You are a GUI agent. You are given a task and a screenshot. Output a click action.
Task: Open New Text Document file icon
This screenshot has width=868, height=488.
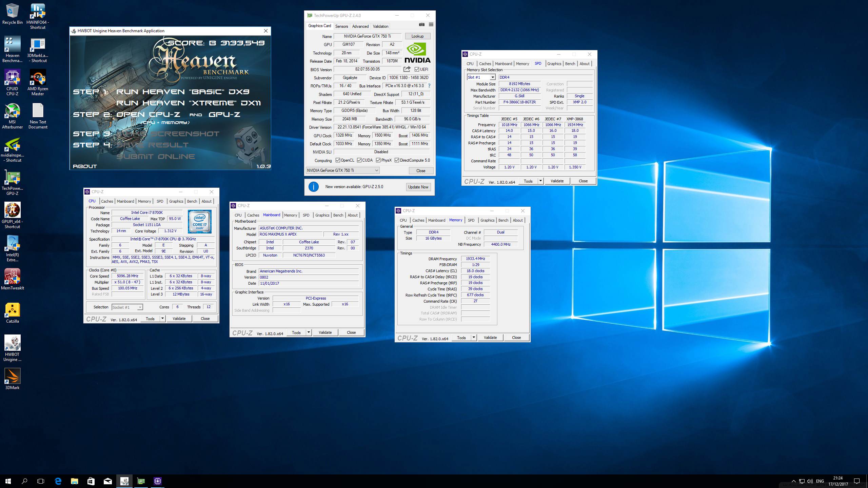pyautogui.click(x=38, y=116)
